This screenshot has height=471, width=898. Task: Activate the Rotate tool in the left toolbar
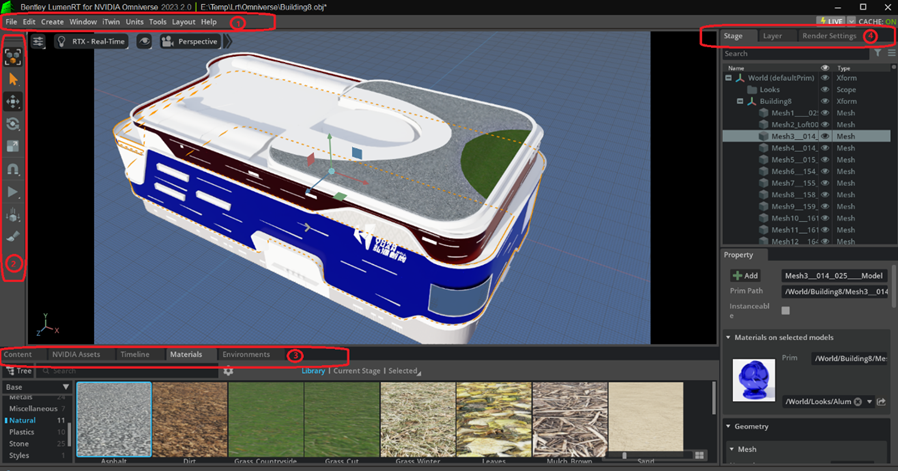[13, 124]
